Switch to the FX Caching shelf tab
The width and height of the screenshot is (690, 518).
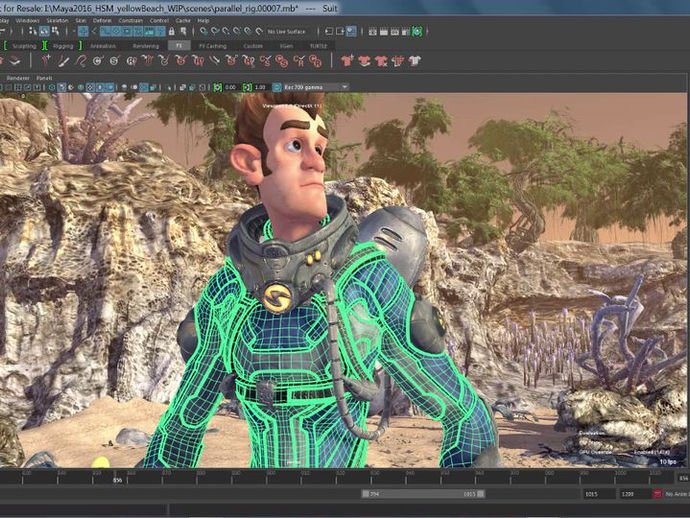coord(213,46)
